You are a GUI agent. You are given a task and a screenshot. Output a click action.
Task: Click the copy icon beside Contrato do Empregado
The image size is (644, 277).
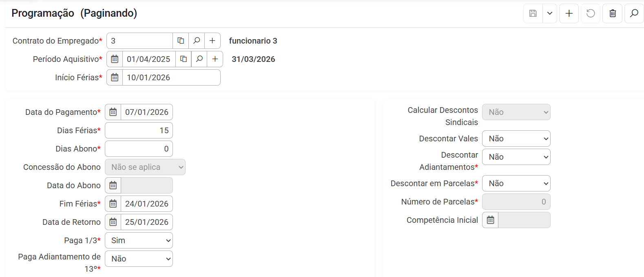[181, 41]
